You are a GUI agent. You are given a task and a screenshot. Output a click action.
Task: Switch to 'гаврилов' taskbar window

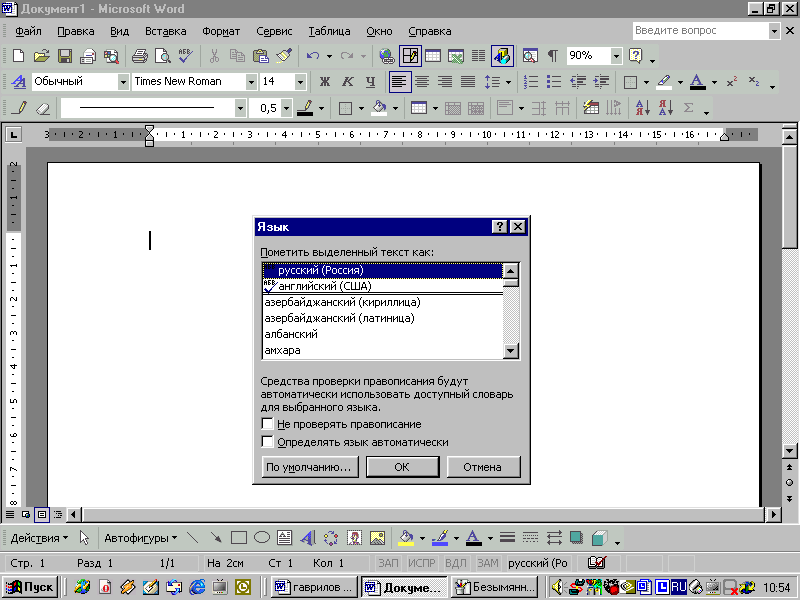[314, 587]
